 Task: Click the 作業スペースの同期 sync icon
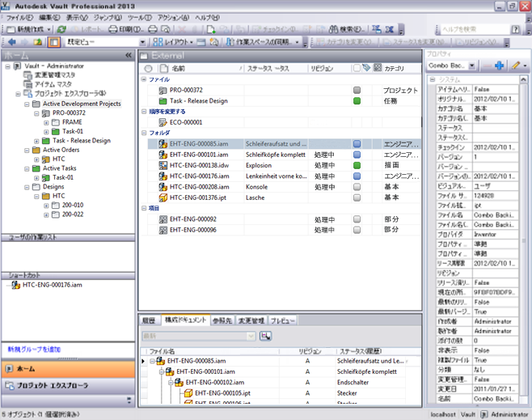tap(230, 42)
